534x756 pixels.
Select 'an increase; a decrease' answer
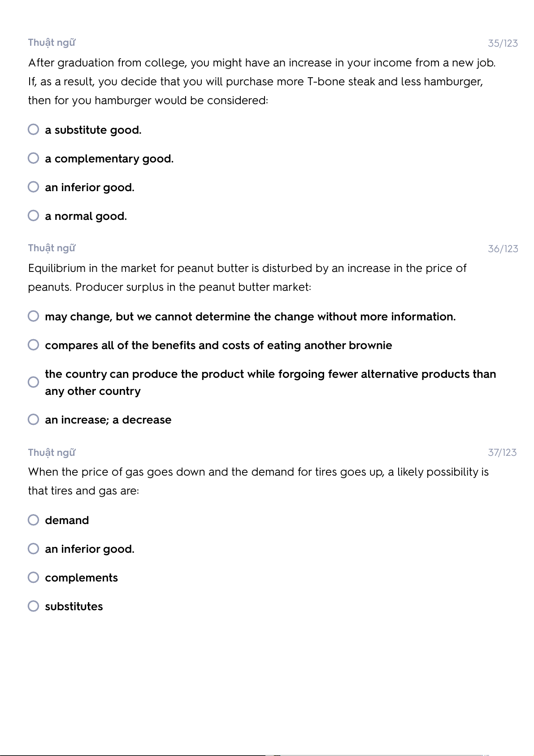click(x=34, y=420)
